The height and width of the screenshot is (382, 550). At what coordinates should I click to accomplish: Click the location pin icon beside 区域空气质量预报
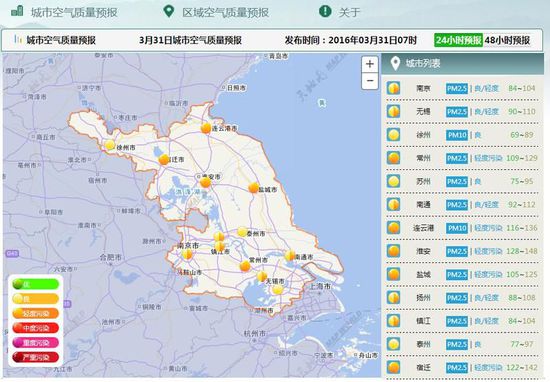pyautogui.click(x=169, y=11)
